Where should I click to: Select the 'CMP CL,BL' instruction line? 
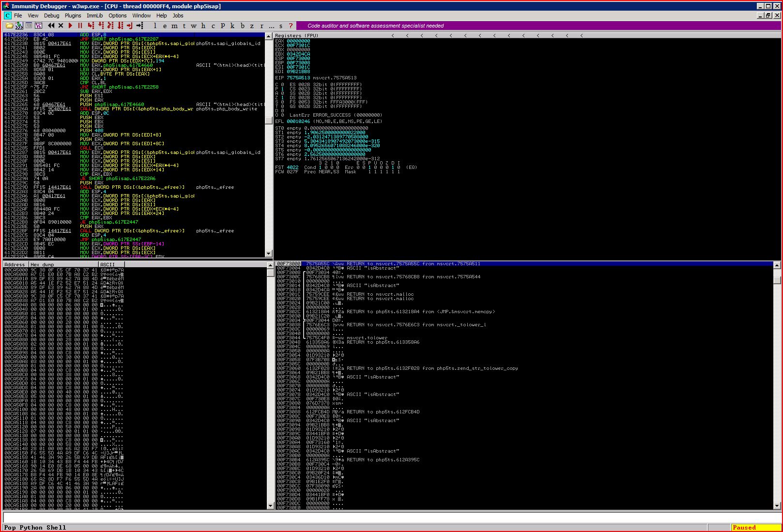pos(134,83)
